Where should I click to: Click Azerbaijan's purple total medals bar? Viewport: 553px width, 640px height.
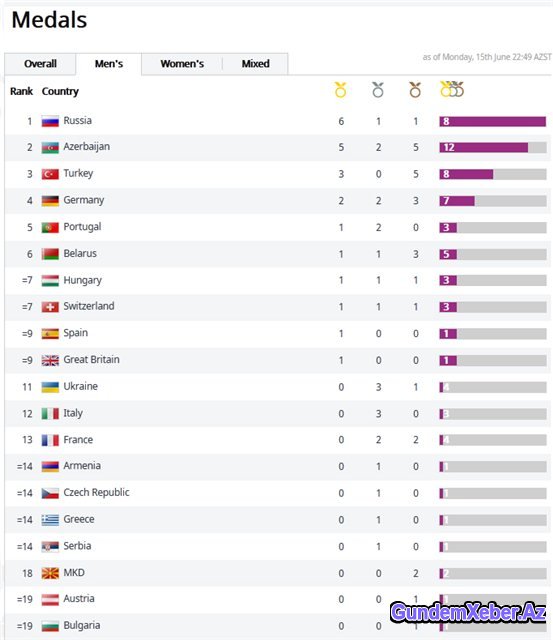click(484, 147)
